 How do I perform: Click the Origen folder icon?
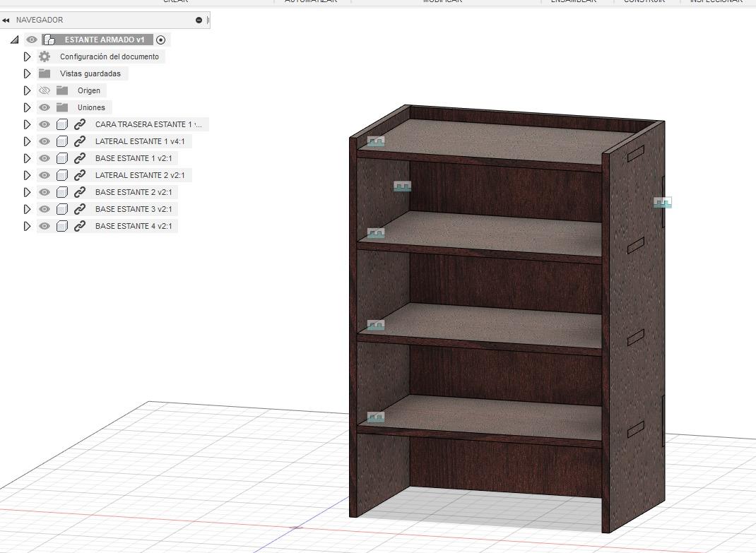click(62, 90)
